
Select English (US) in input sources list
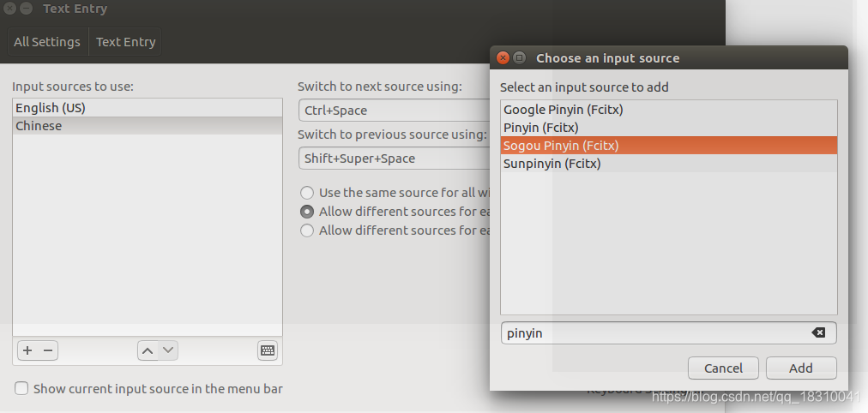coord(148,108)
